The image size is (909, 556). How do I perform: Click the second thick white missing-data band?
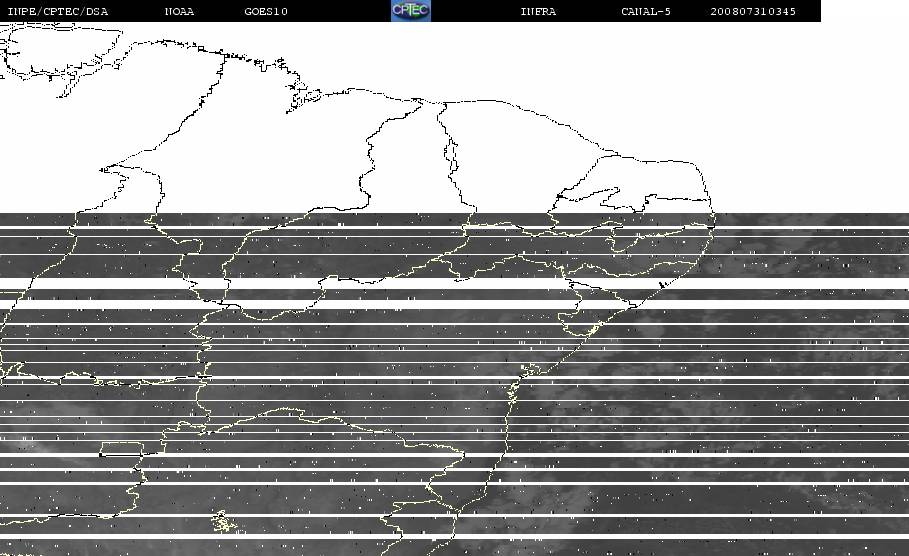(x=454, y=304)
